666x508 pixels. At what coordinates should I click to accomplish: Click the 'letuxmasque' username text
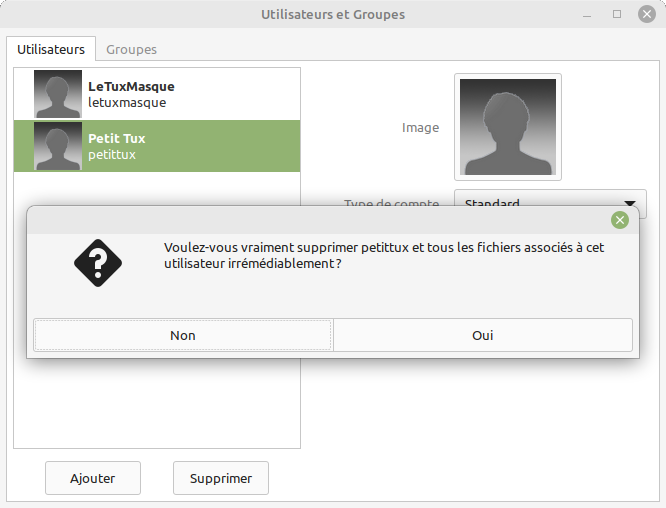pos(127,103)
